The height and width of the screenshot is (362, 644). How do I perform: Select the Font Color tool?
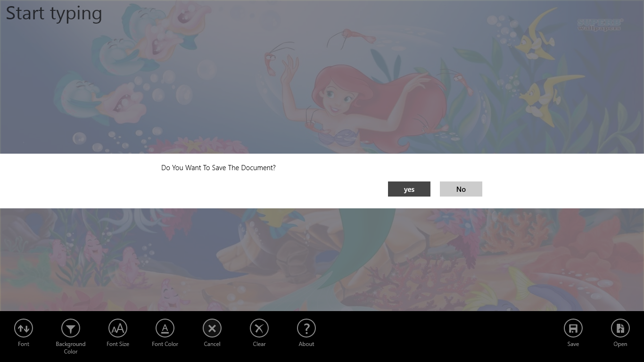pos(165,329)
